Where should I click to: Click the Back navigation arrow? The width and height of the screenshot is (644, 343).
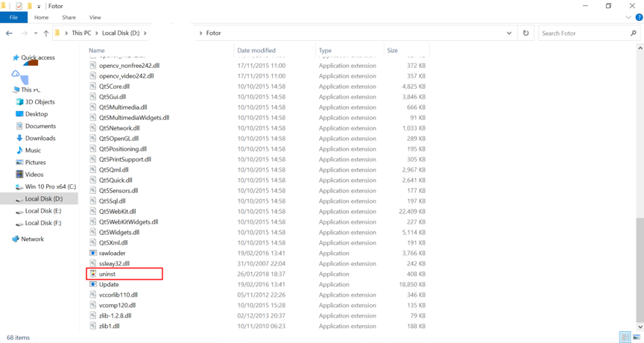(9, 33)
